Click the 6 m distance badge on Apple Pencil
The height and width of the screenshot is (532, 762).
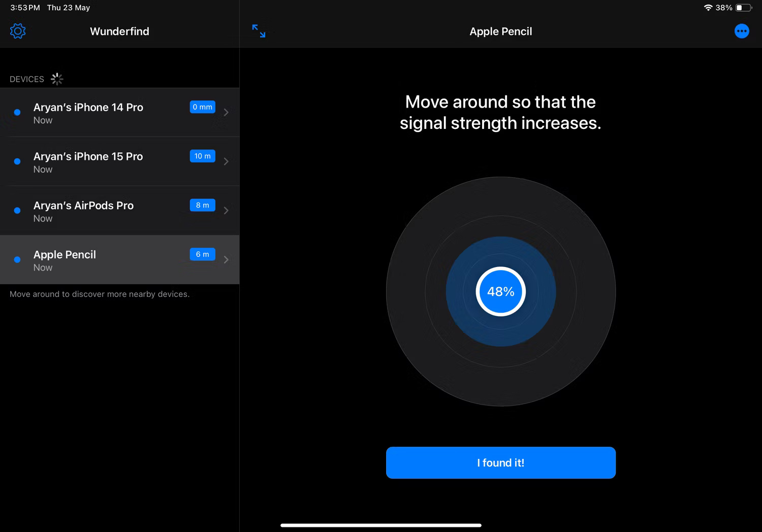(x=202, y=254)
